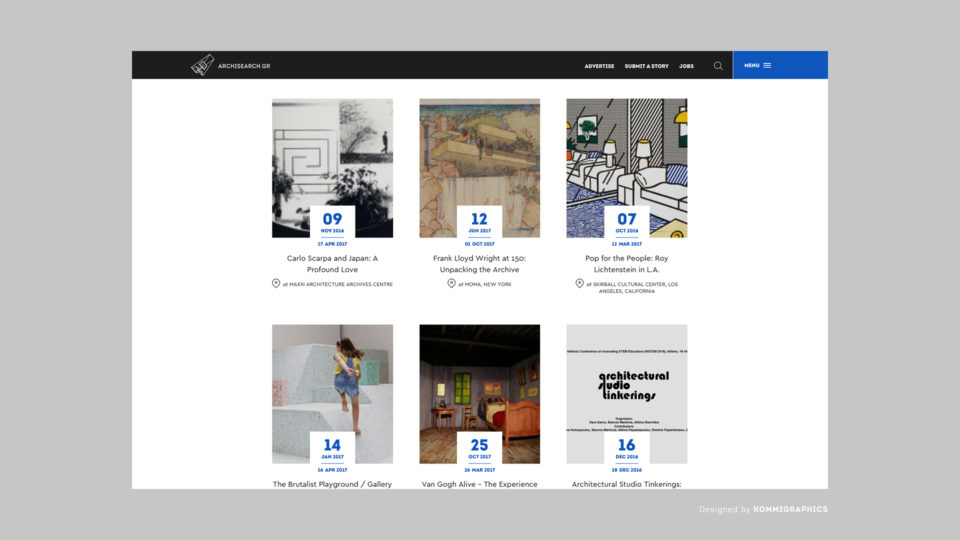Screen dimensions: 960x540
Task: Click the 14 Jan 2017 date badge
Action: 332,449
